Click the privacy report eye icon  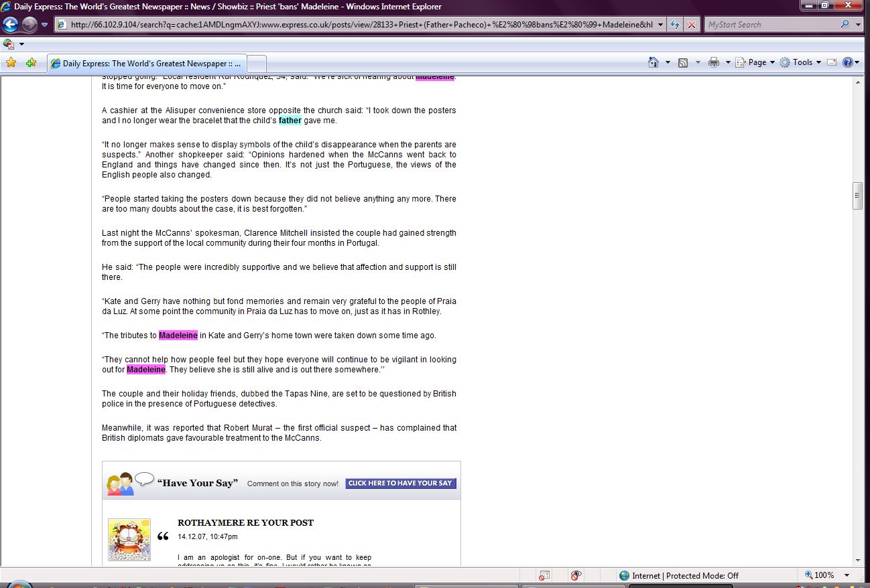(575, 575)
